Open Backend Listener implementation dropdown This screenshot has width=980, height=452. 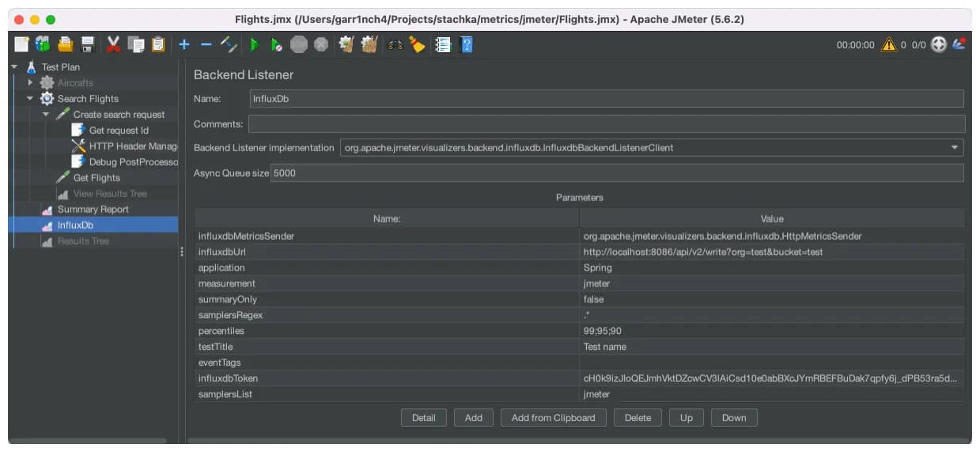tap(652, 148)
